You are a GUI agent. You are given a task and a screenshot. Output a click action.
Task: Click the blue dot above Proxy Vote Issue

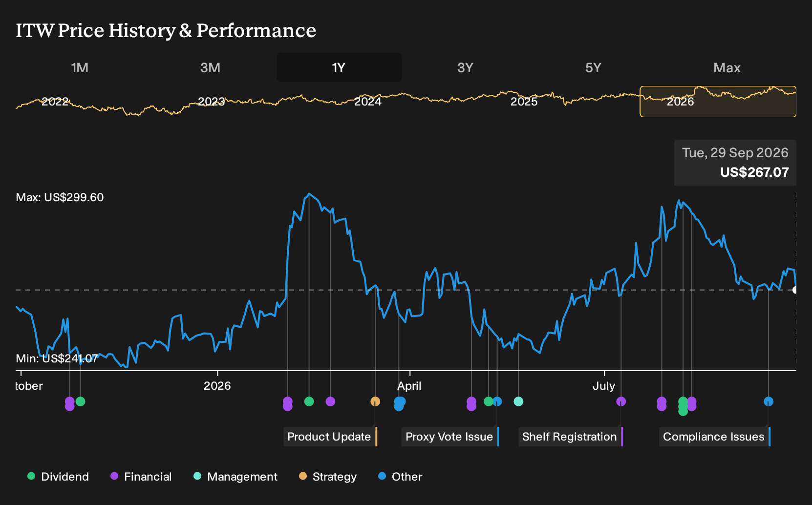tap(497, 401)
